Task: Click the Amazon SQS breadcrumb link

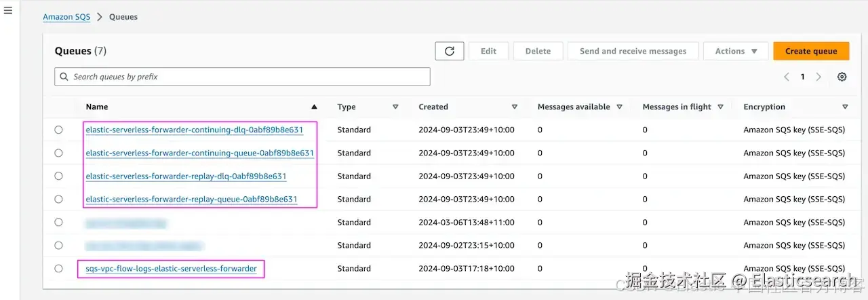Action: pyautogui.click(x=66, y=17)
